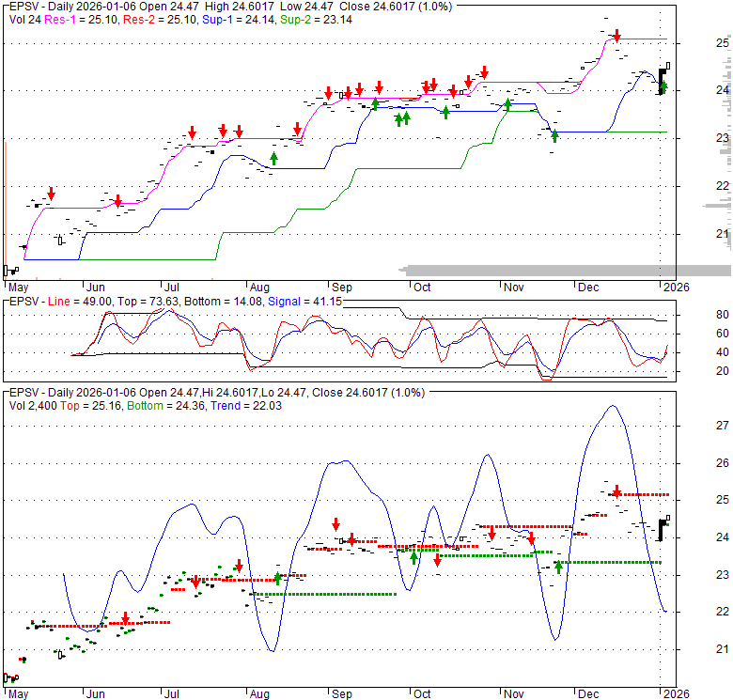Click the red arrow in mid-May on top chart

click(x=51, y=194)
